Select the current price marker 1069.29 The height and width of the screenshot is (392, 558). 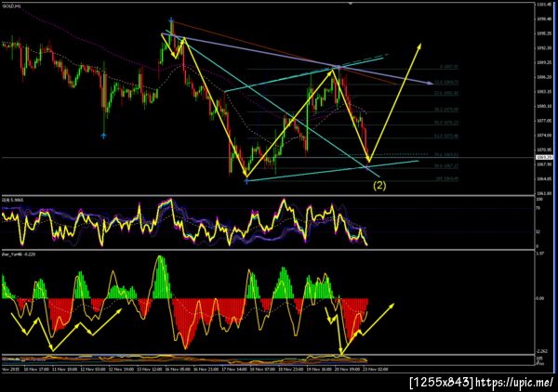(545, 157)
